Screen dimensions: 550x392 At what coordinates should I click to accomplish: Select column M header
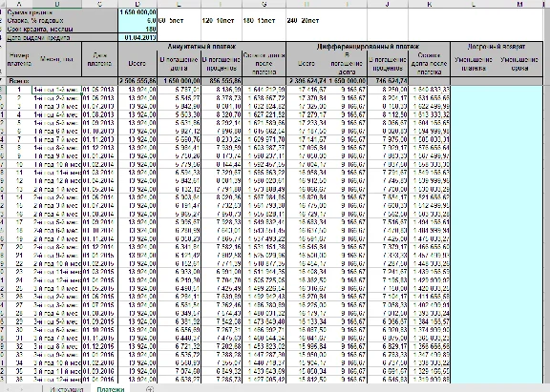[519, 4]
